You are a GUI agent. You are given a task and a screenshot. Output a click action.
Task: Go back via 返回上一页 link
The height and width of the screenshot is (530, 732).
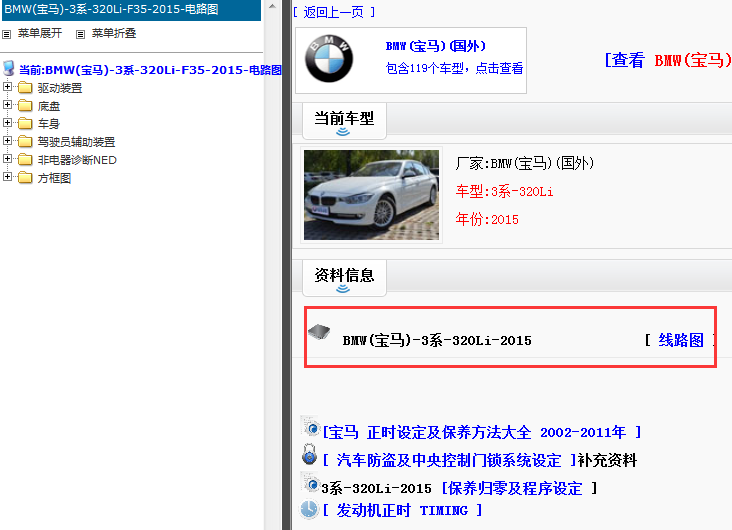tap(334, 12)
